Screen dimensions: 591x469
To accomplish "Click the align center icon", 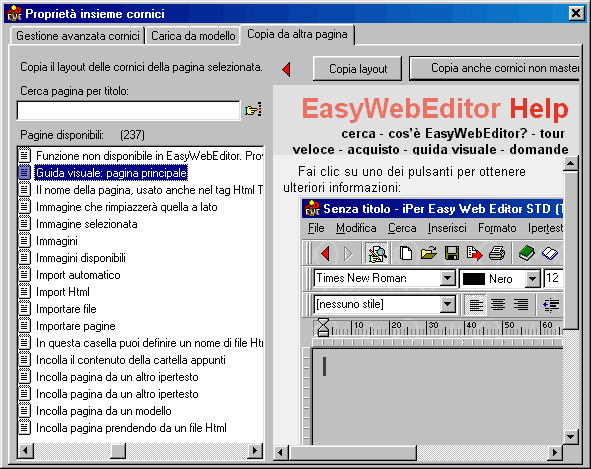I will coord(498,304).
